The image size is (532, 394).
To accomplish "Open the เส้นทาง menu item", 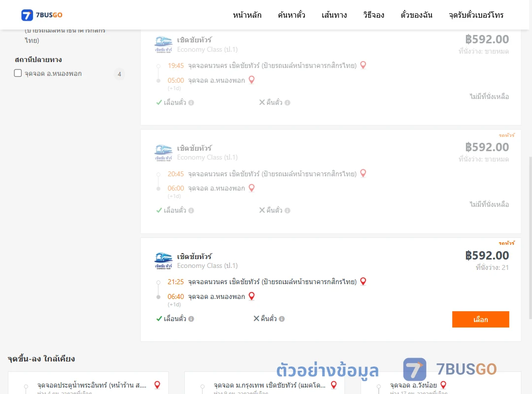I will 334,15.
